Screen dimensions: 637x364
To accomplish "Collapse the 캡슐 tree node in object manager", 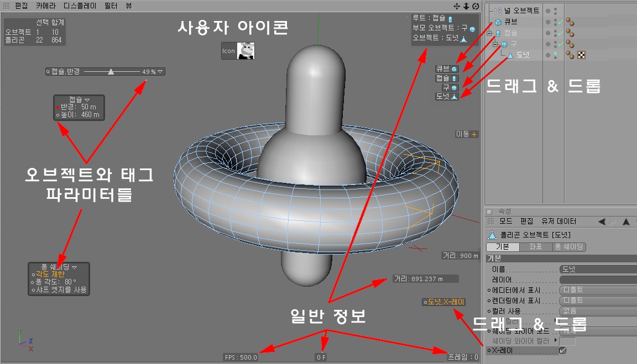I will coord(489,33).
